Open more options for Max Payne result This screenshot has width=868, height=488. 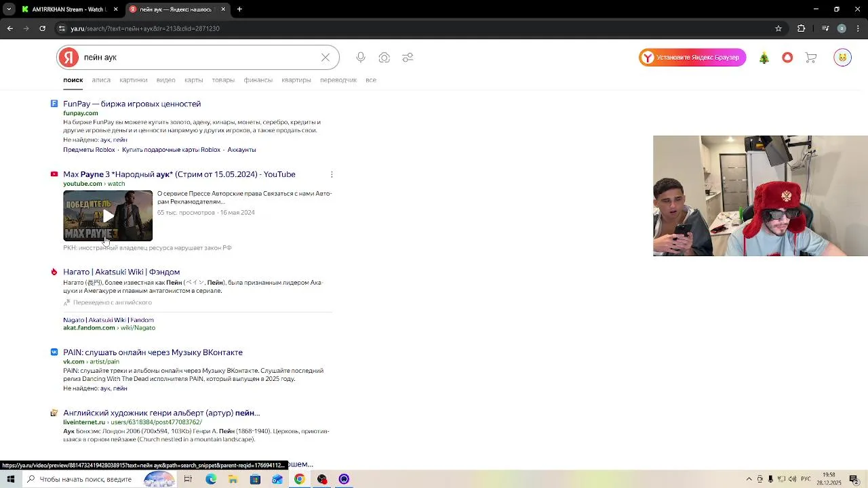point(332,175)
